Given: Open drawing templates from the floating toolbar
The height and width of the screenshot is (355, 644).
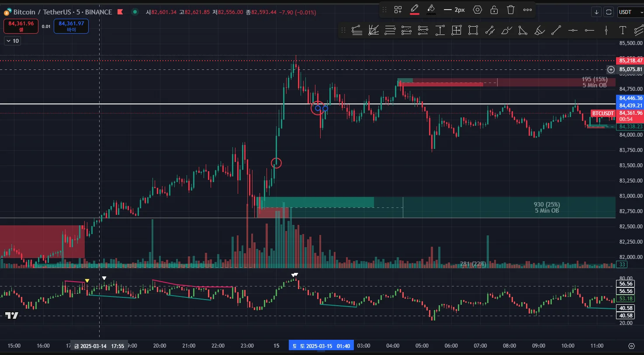Looking at the screenshot, I should coord(398,10).
